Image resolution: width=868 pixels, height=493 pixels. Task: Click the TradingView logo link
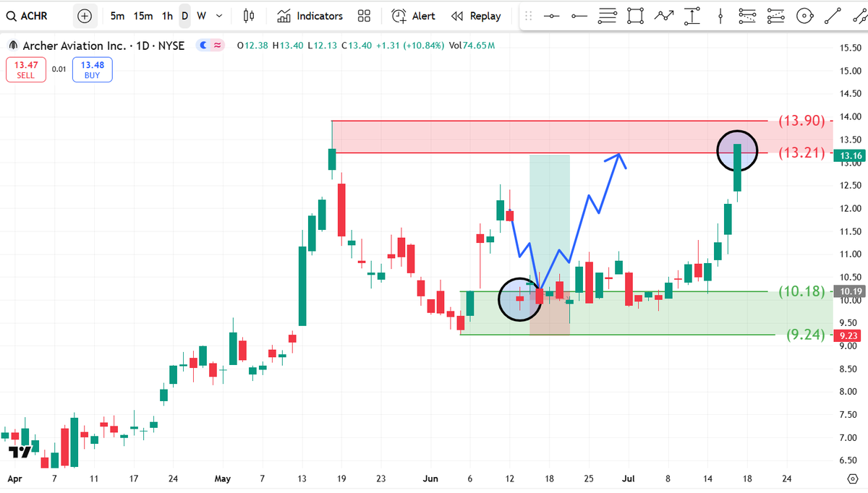coord(20,453)
